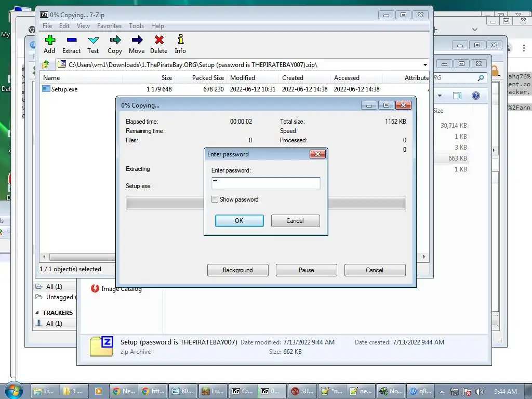Pause the copying operation
This screenshot has width=532, height=399.
pos(307,270)
